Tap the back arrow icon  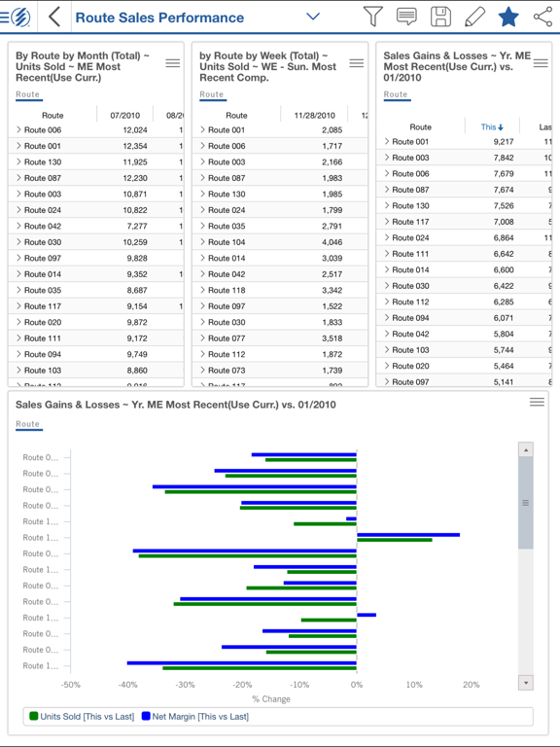pos(54,17)
